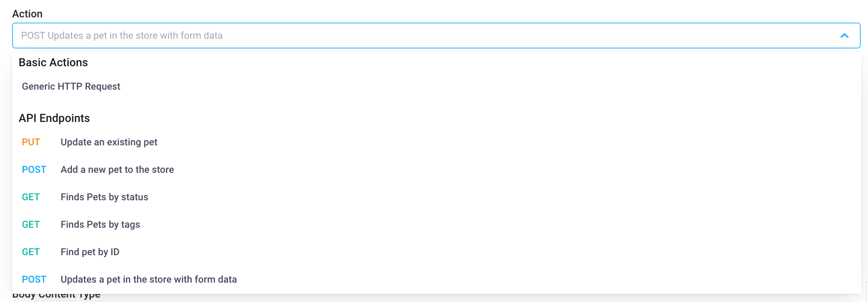Select POST Add a new pet to the store
Viewport: 868px width, 302px height.
pyautogui.click(x=117, y=170)
